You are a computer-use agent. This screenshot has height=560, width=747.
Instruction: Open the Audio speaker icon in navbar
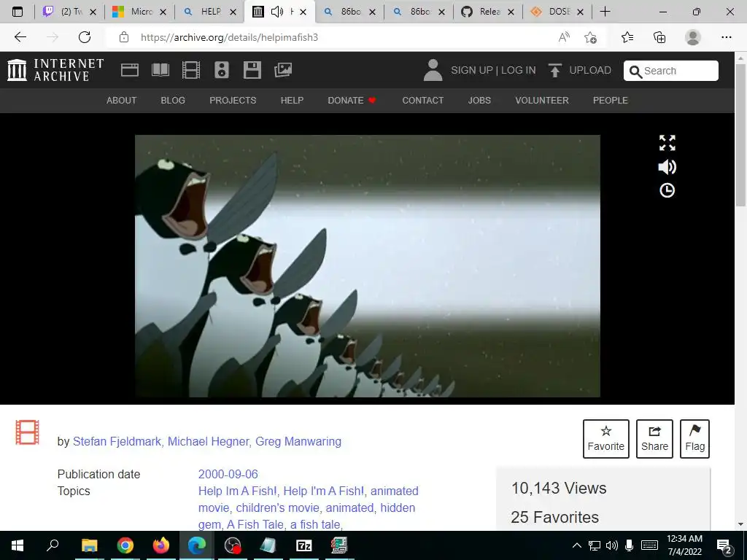222,70
